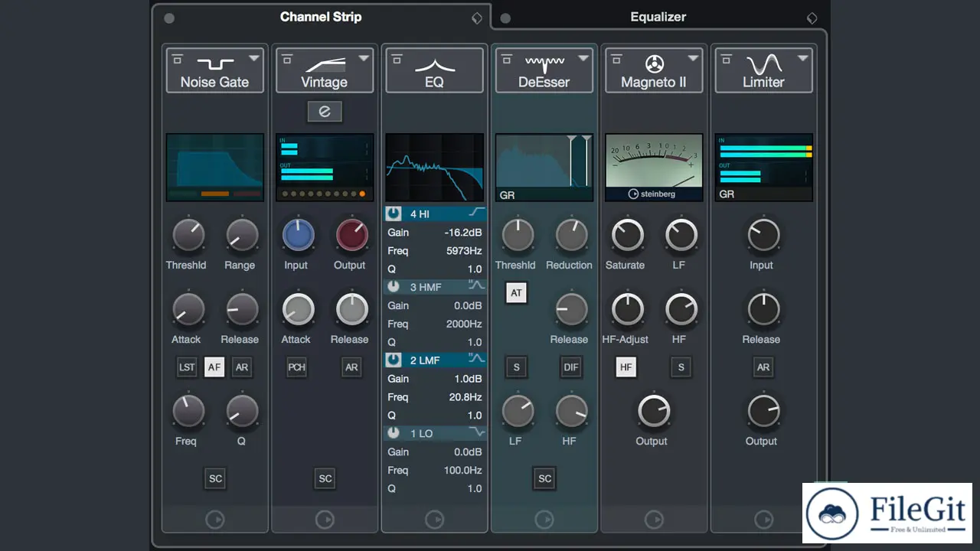Image resolution: width=980 pixels, height=551 pixels.
Task: Toggle the Noise Gate AF button
Action: [214, 367]
